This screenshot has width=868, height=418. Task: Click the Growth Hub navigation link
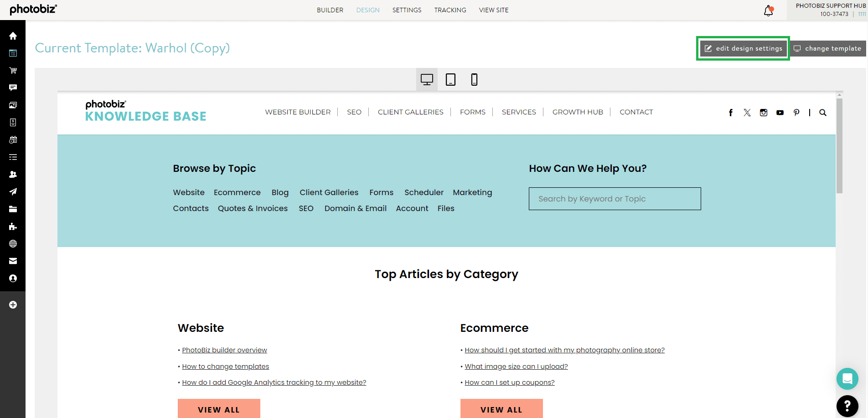click(x=578, y=112)
